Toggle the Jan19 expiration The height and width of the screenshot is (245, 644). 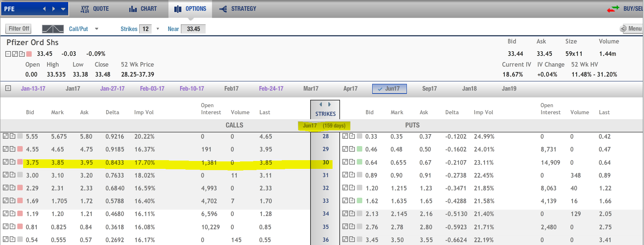click(509, 89)
